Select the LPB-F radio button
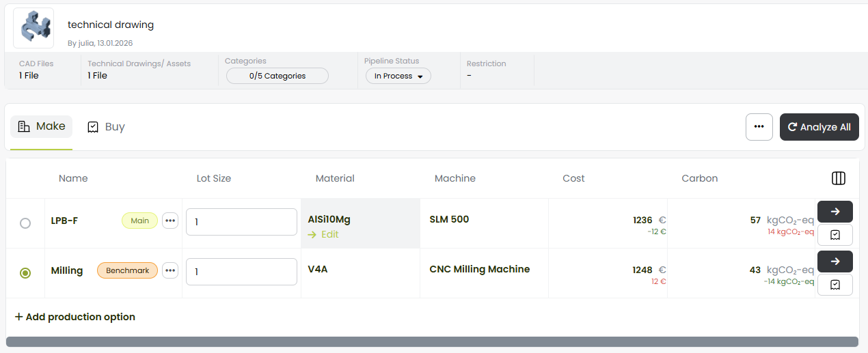The image size is (868, 353). [25, 223]
